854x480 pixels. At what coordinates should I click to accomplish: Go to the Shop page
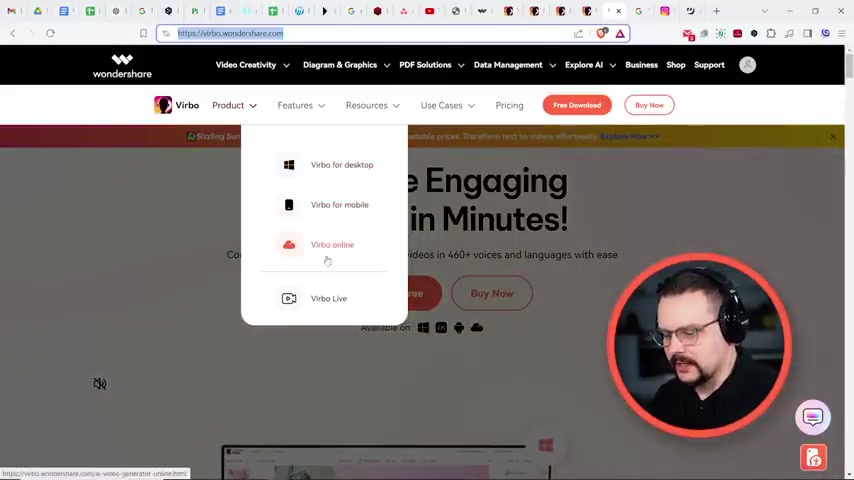[x=675, y=65]
